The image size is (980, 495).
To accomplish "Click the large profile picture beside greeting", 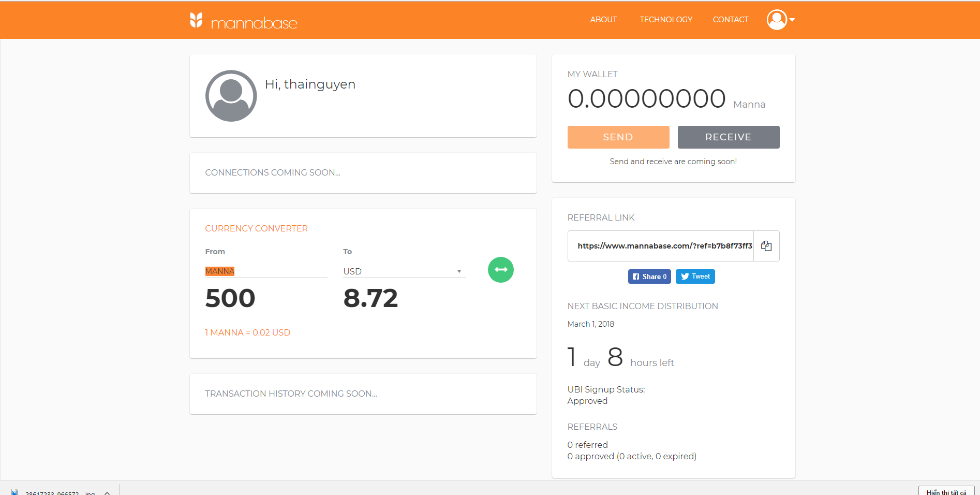I will click(231, 96).
